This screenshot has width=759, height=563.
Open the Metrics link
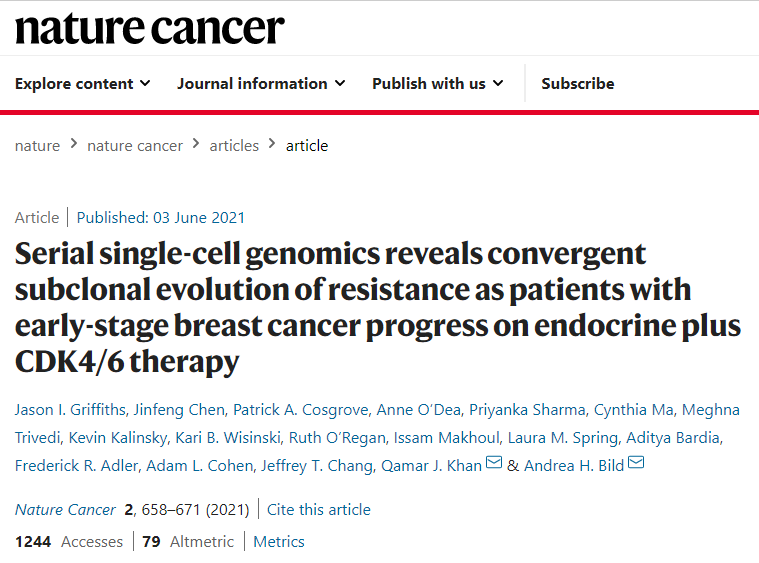pyautogui.click(x=279, y=542)
